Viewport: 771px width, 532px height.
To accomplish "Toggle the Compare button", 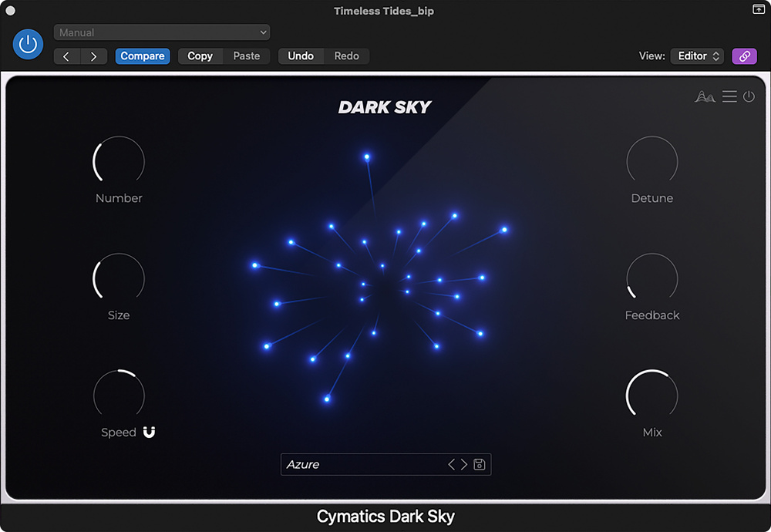I will click(x=143, y=56).
